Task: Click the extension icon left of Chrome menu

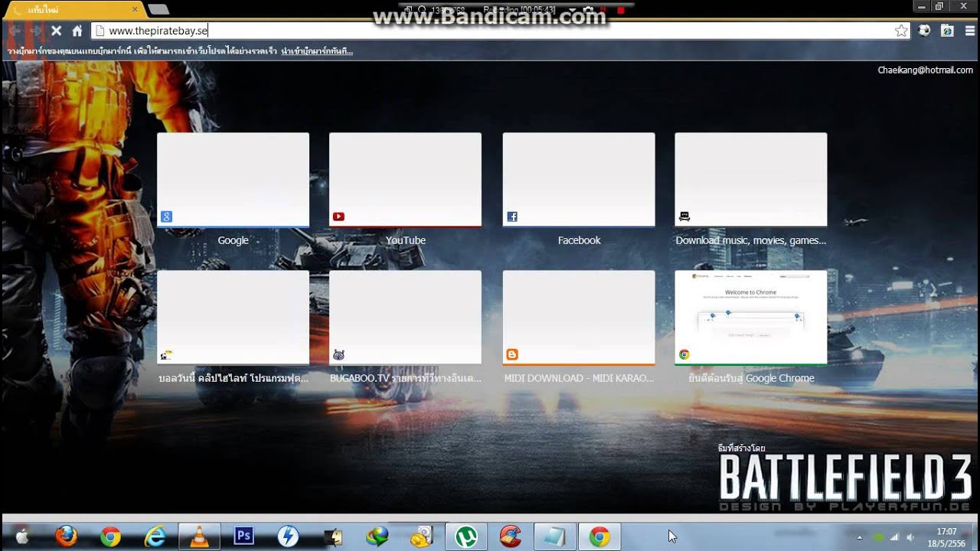Action: [948, 31]
